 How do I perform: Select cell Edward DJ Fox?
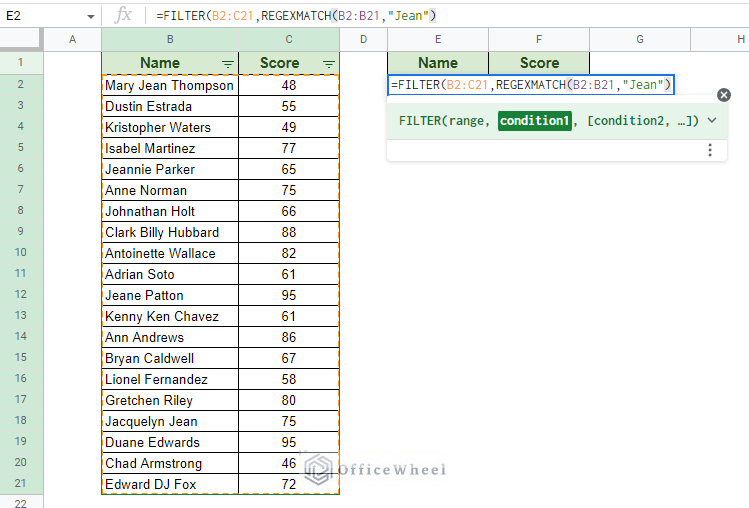tap(170, 484)
